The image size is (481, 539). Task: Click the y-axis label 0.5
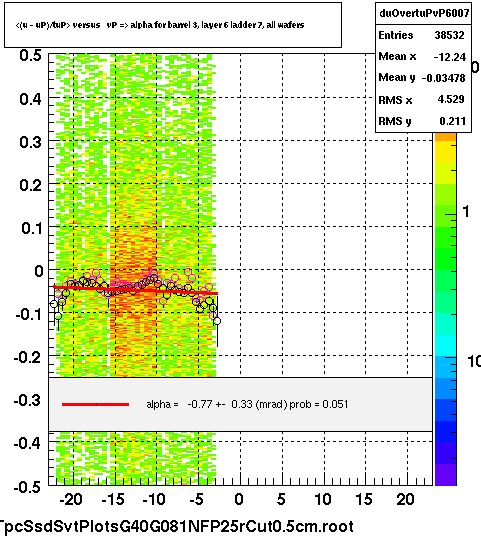[31, 55]
